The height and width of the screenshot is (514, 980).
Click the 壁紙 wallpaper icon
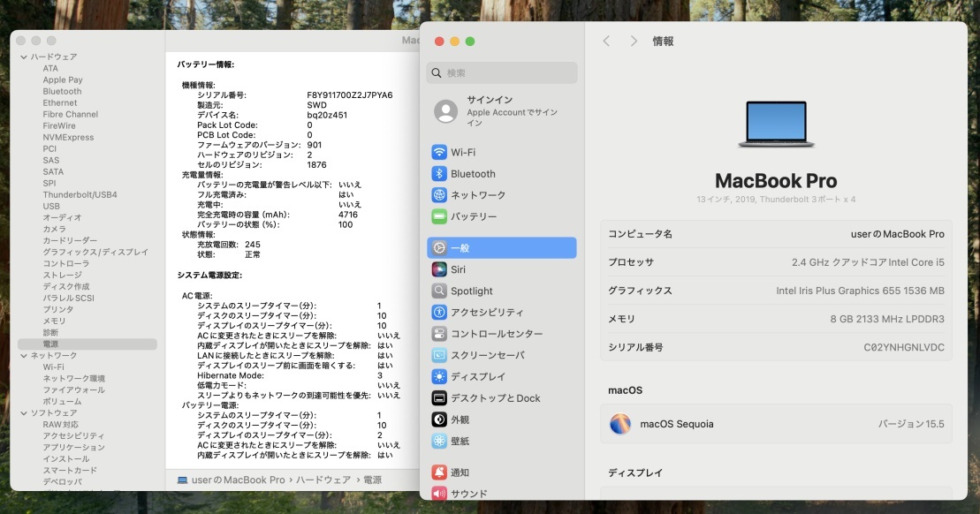pyautogui.click(x=439, y=441)
